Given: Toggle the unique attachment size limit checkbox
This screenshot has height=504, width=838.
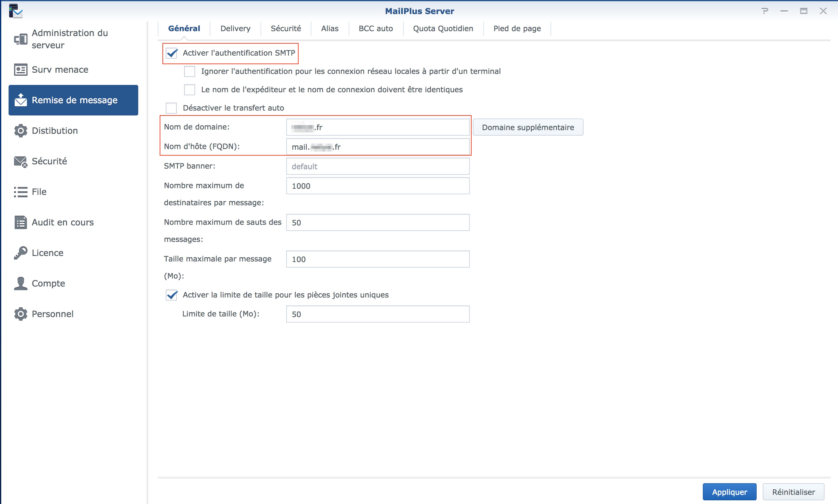Looking at the screenshot, I should [x=172, y=295].
